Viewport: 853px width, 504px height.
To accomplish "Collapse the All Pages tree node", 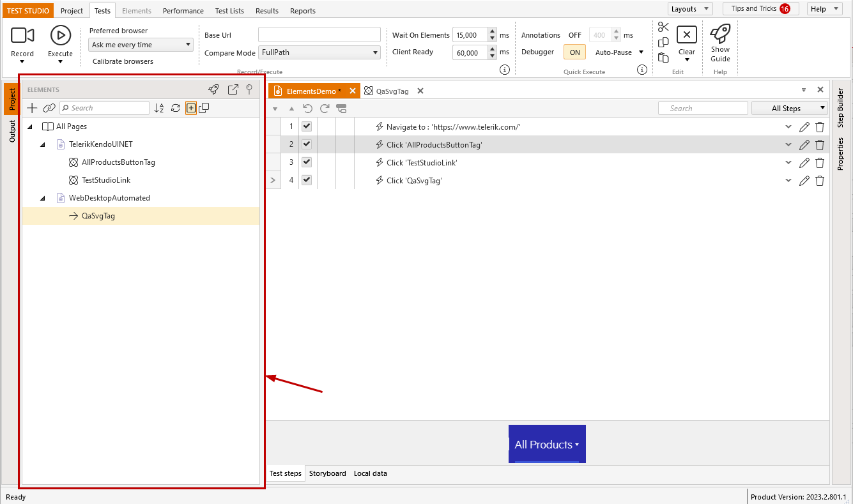I will click(30, 126).
